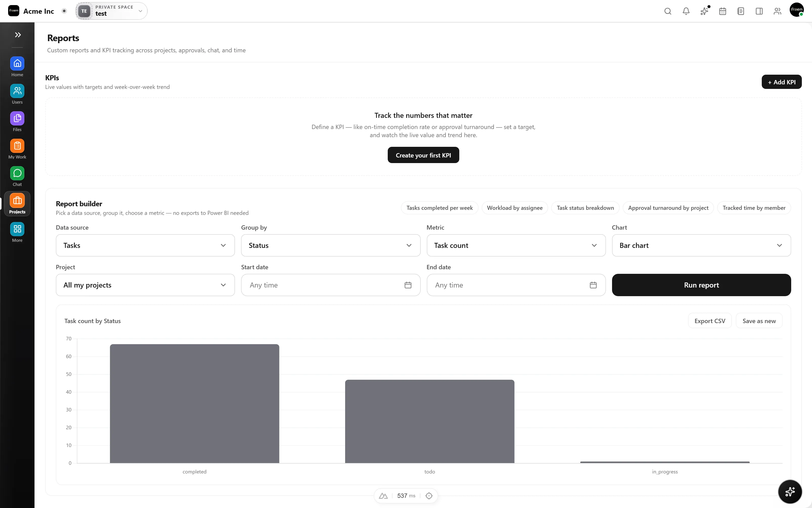Click the 537 ms performance indicator
This screenshot has width=812, height=508.
[x=406, y=496]
